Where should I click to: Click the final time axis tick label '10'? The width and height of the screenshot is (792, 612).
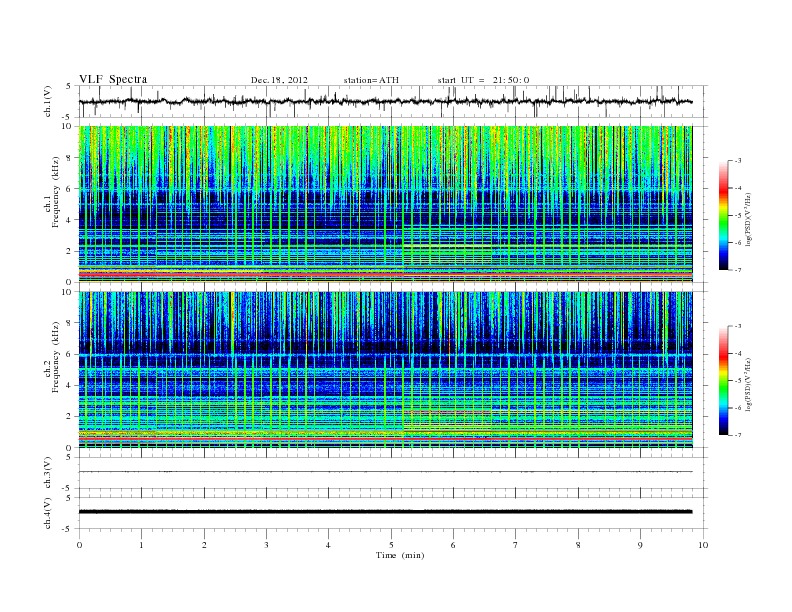(x=703, y=545)
